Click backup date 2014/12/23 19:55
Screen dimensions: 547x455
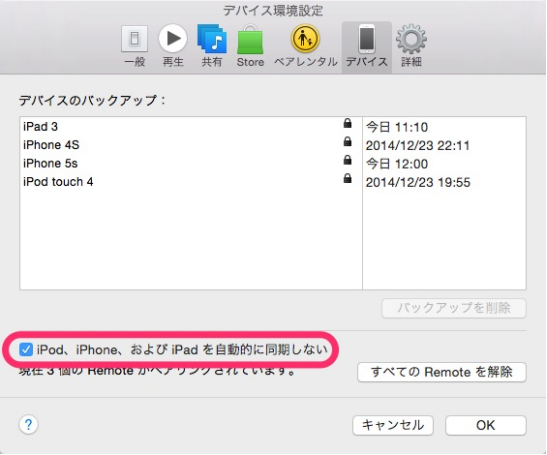(x=418, y=182)
